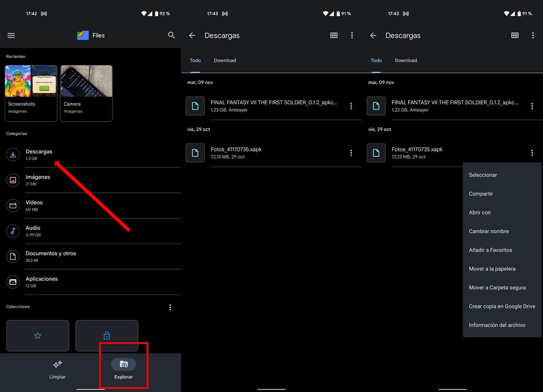Select the Todo tab in the right screenshot

(x=376, y=60)
